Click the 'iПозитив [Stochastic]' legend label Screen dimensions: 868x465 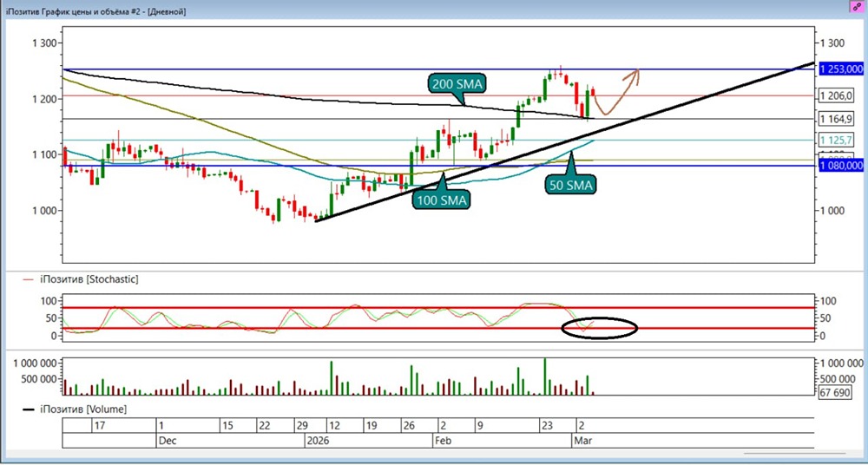click(x=89, y=279)
